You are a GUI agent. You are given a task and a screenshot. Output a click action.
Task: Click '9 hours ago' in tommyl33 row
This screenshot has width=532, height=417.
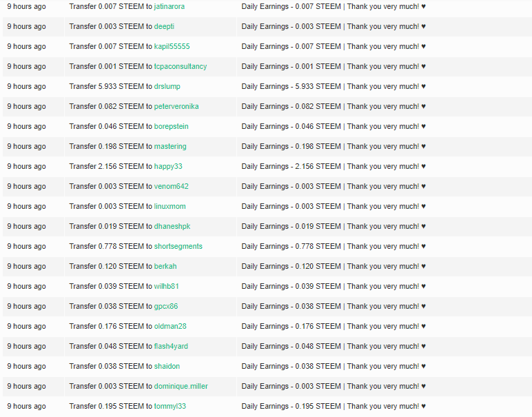[26, 407]
